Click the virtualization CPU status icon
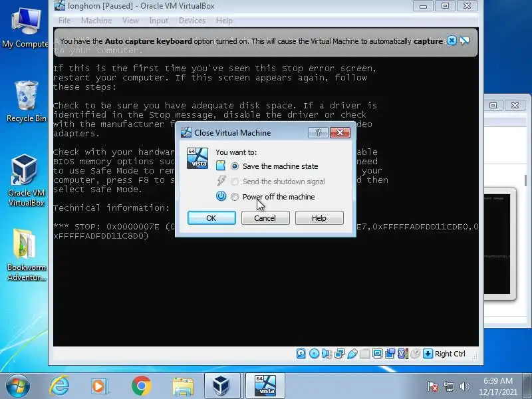 pyautogui.click(x=402, y=354)
